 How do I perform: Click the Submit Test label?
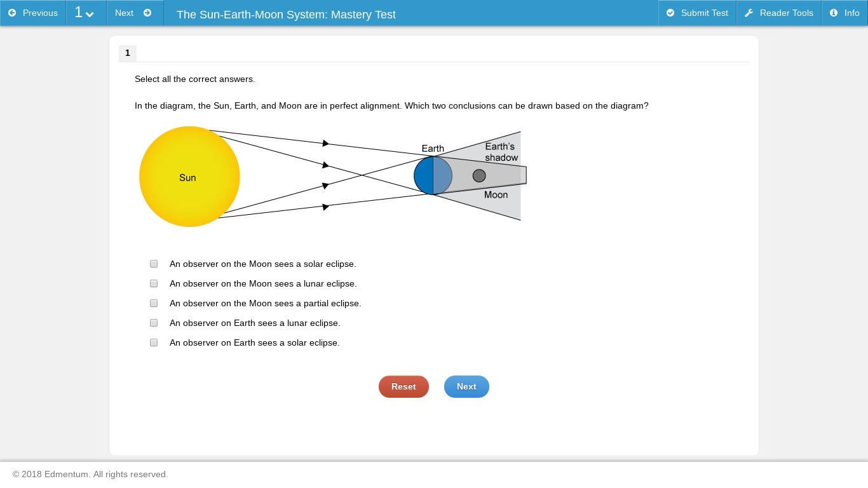click(704, 13)
